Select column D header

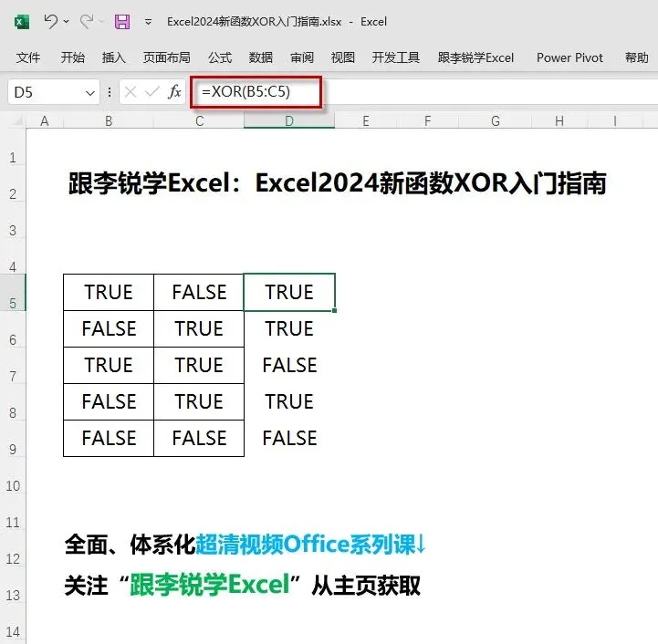(x=289, y=121)
